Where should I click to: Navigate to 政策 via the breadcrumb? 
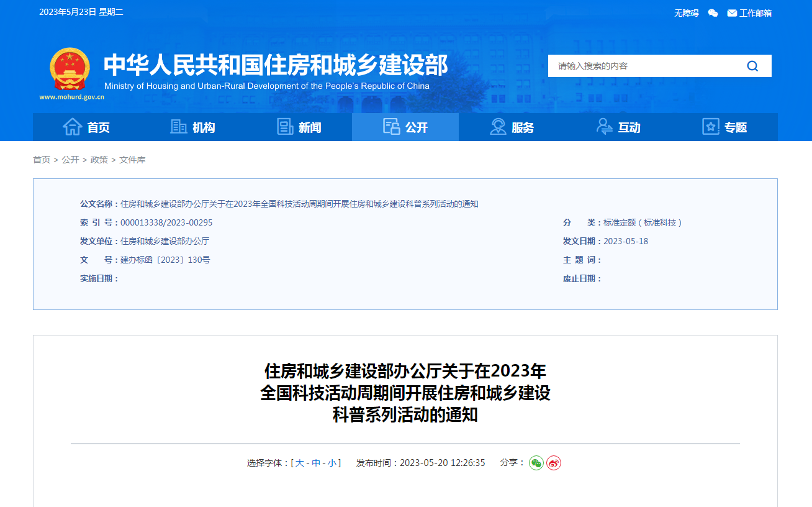99,160
